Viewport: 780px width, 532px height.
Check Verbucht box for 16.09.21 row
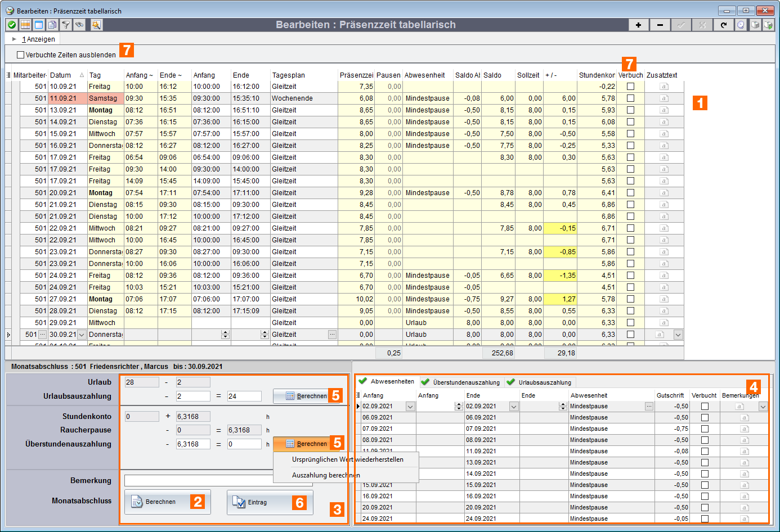[x=630, y=146]
